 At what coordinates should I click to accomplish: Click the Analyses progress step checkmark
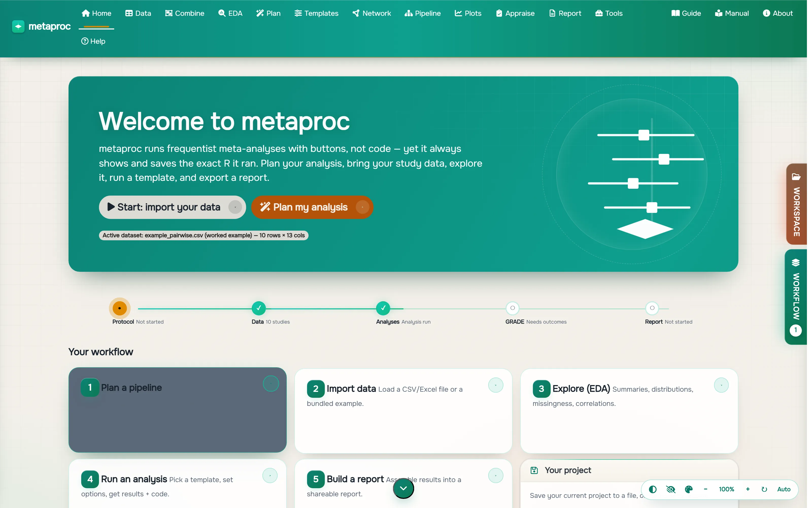click(x=383, y=308)
